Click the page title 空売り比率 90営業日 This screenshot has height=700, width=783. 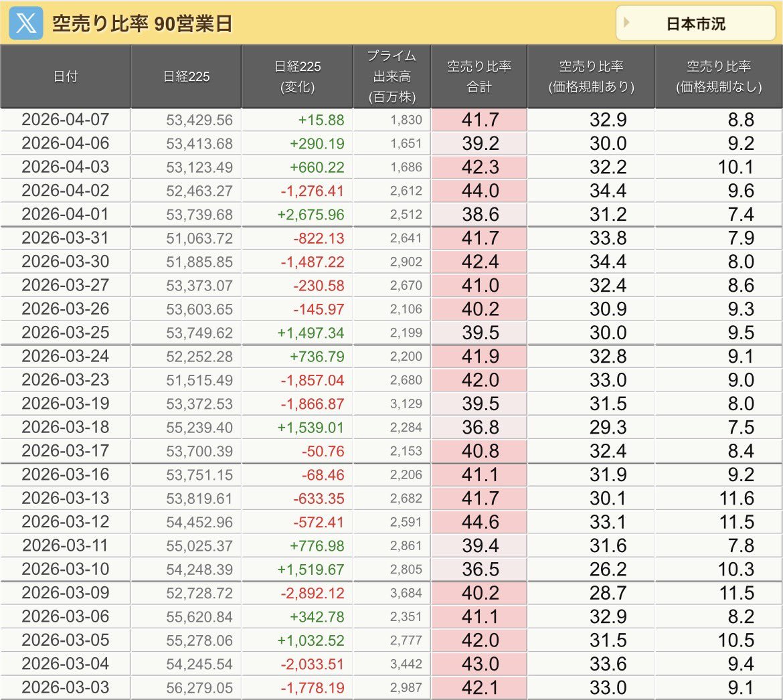coord(143,23)
